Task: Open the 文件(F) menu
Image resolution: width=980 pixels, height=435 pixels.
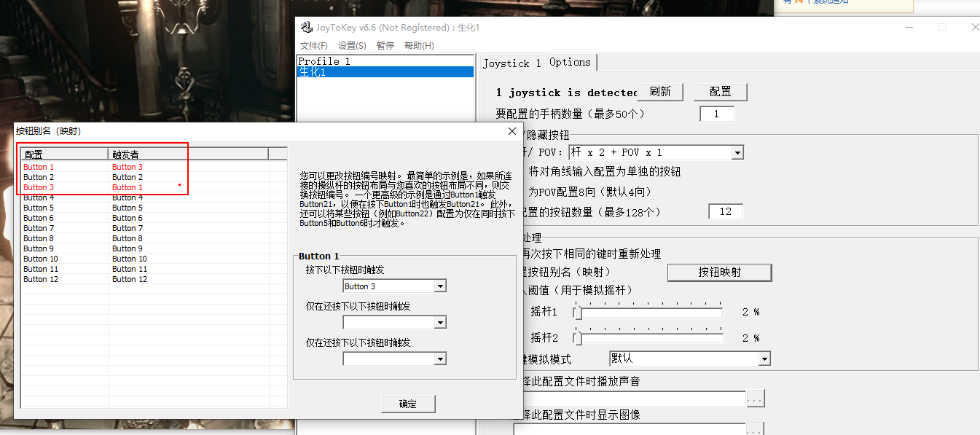Action: click(x=314, y=45)
